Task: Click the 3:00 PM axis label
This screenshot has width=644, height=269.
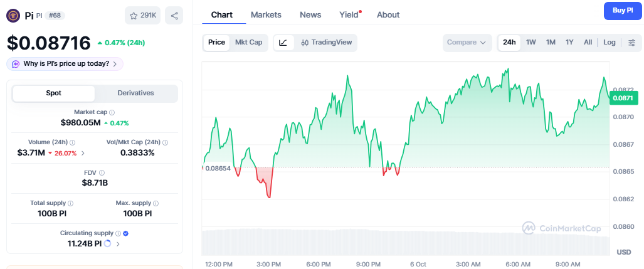Action: coord(269,263)
